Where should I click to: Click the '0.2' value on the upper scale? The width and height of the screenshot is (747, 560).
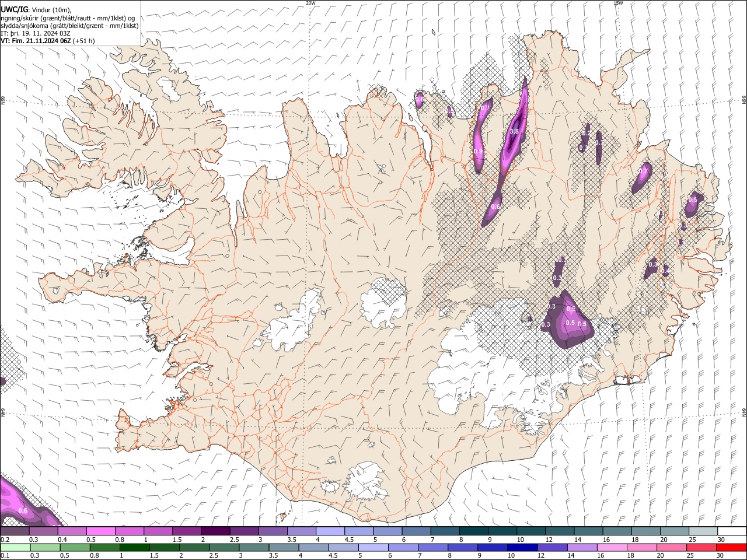pos(5,540)
